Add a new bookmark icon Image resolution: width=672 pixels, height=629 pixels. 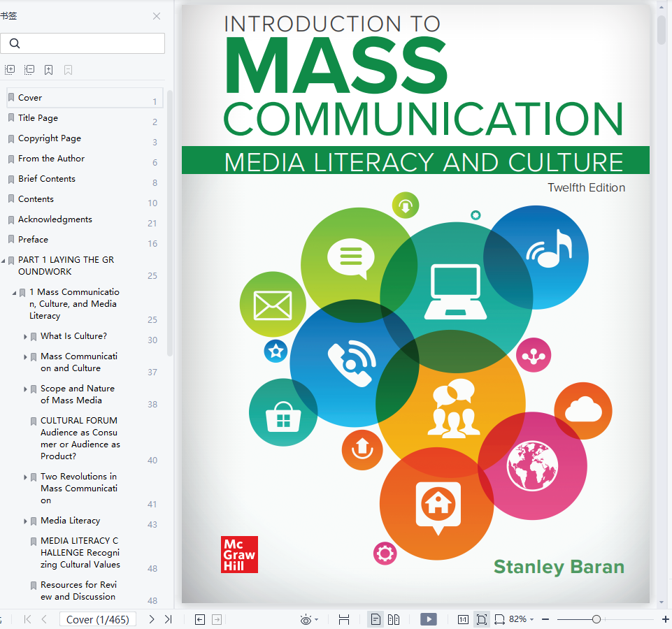pyautogui.click(x=48, y=70)
